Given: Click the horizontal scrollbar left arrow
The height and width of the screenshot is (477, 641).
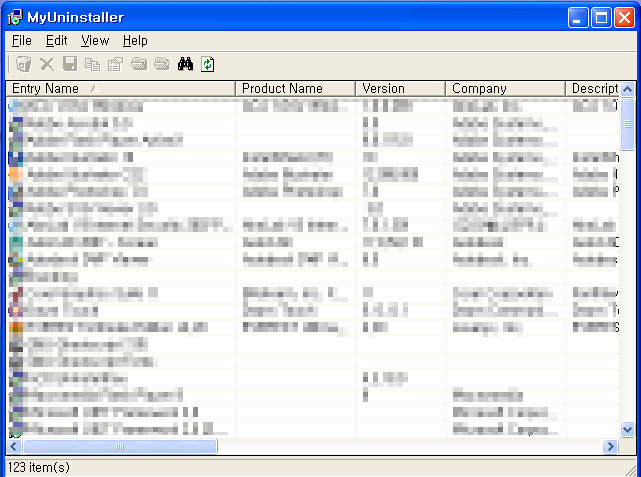Looking at the screenshot, I should (13, 446).
